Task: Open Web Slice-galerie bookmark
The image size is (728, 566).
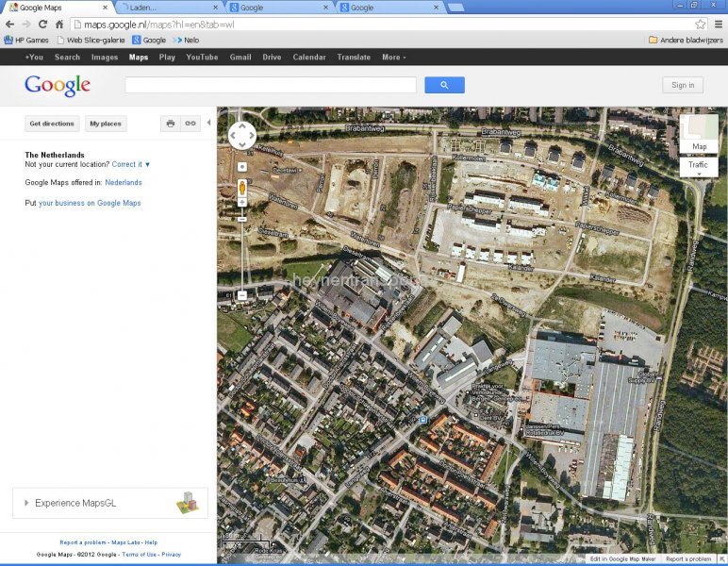Action: 91,40
